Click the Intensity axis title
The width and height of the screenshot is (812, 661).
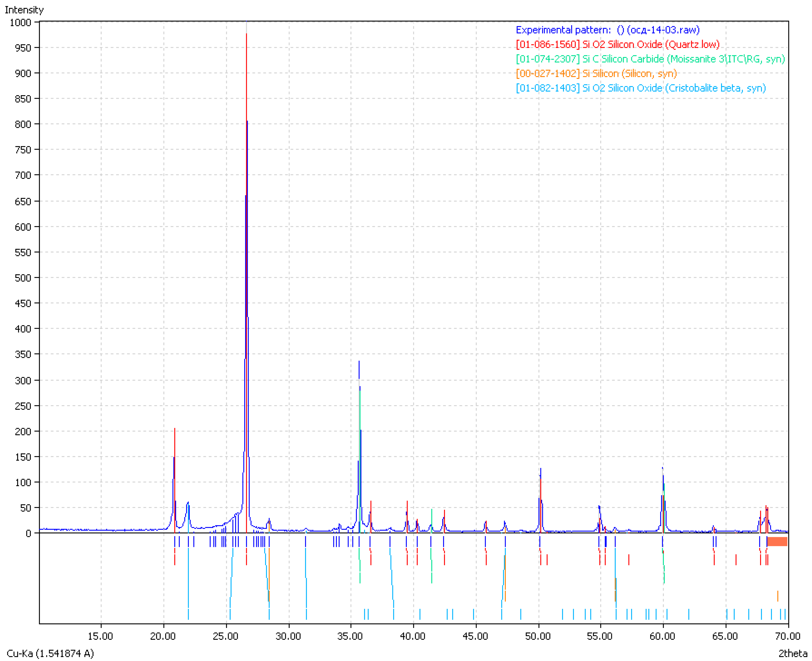(24, 10)
